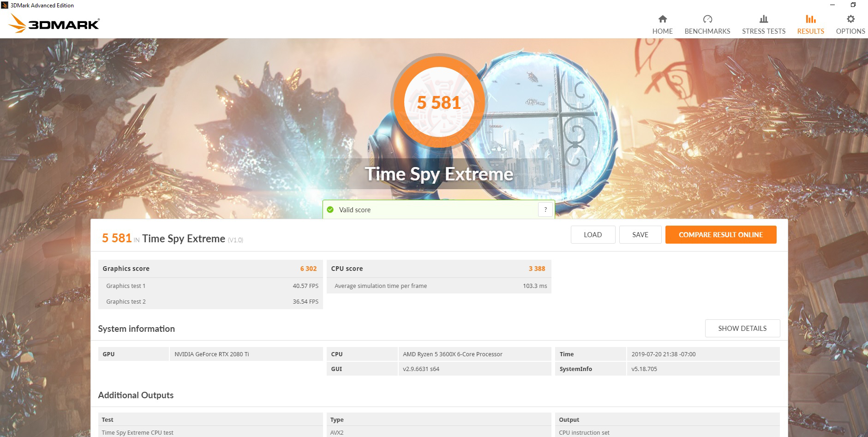
Task: Click the CPU score label
Action: pyautogui.click(x=347, y=269)
